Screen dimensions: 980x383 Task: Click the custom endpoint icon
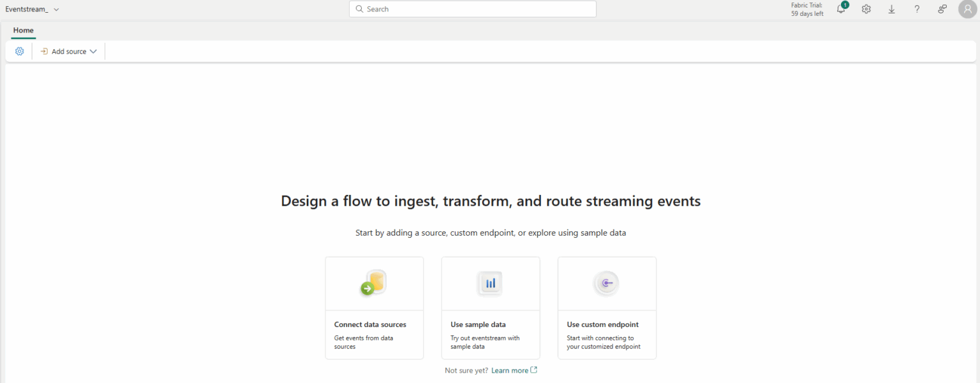click(x=607, y=283)
